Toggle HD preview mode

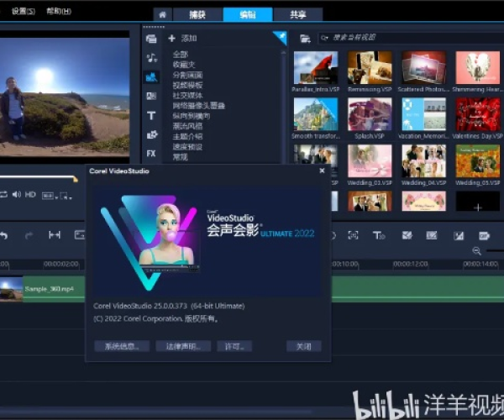(x=30, y=194)
